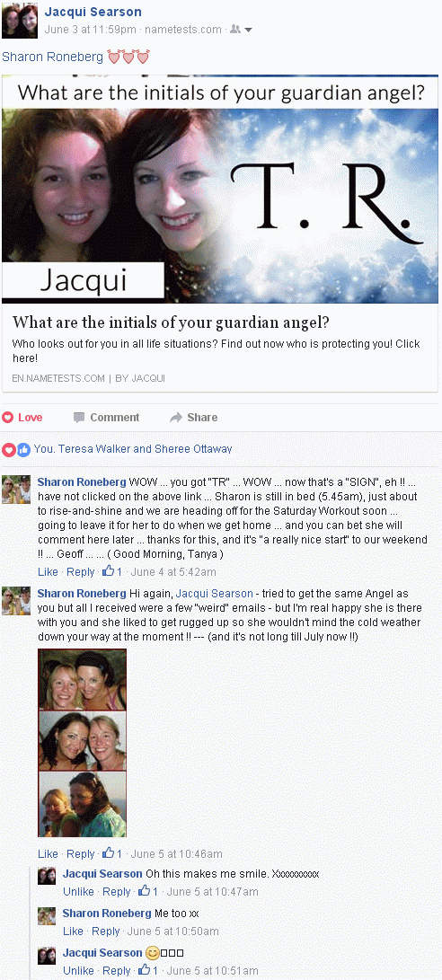Screen dimensions: 442x980
Task: Open Sharon's attached three-photo collage
Action: 82,743
